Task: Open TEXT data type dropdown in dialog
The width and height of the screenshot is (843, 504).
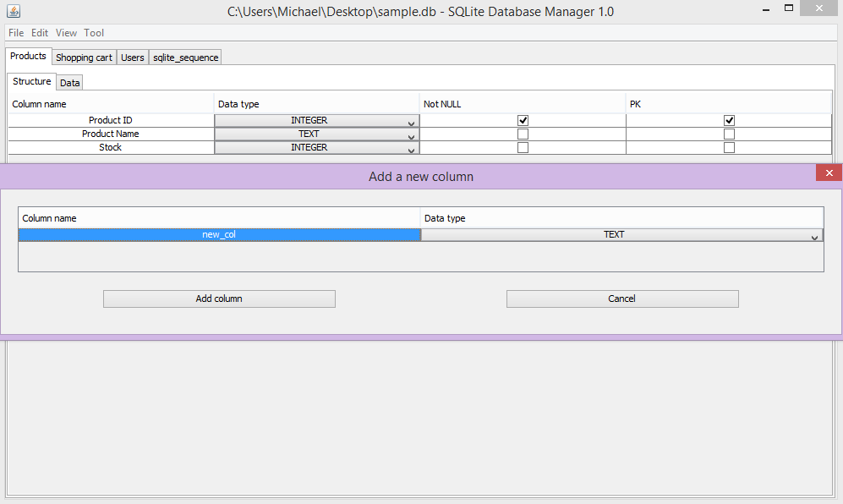Action: click(x=621, y=234)
